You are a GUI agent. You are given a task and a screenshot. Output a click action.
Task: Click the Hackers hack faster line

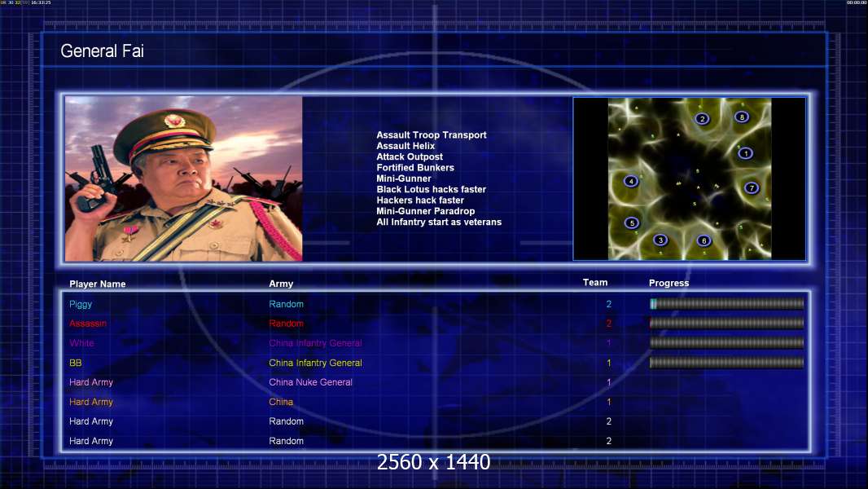420,200
